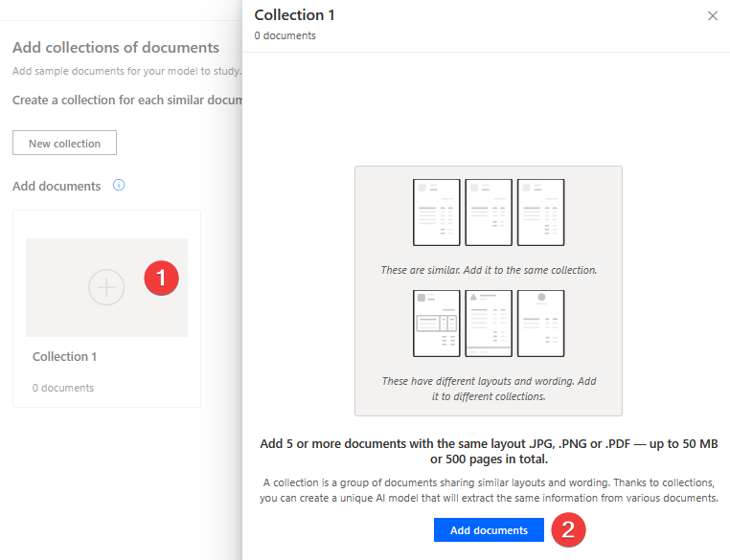The image size is (730, 560).
Task: Click '0 documents' under Collection 1 card
Action: click(x=63, y=388)
